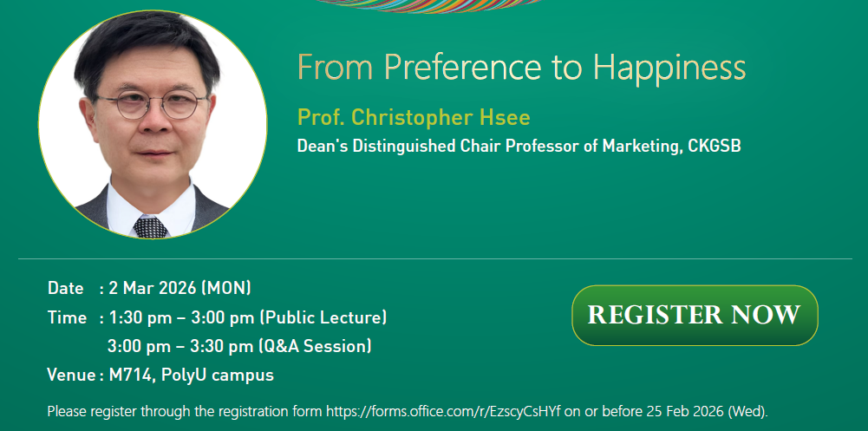
Task: Select the Prof. Christopher Hsee name
Action: (413, 117)
